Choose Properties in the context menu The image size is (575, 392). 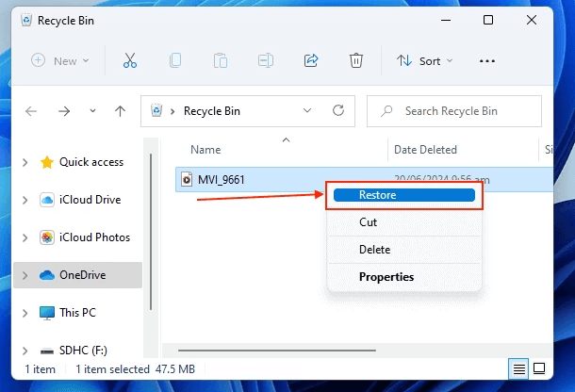(386, 277)
